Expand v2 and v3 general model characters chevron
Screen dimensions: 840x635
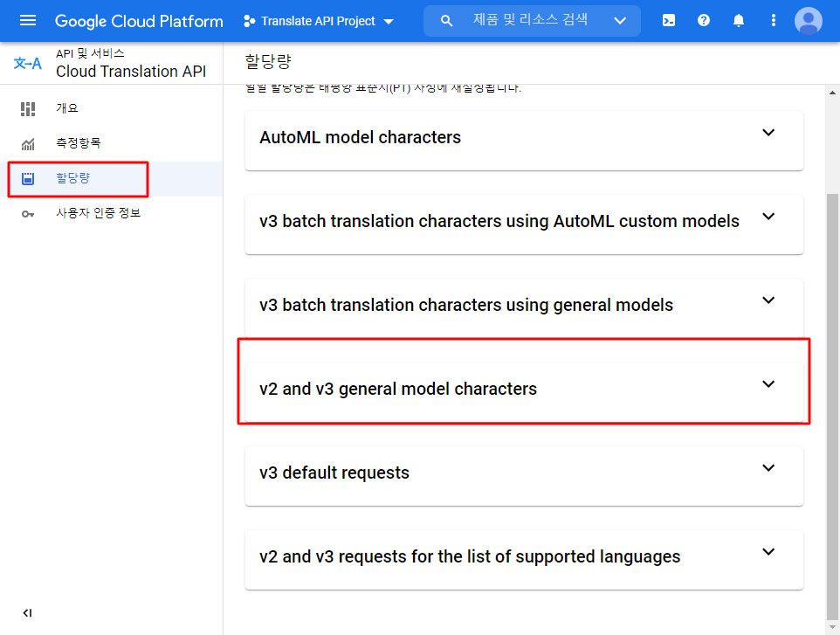tap(768, 383)
